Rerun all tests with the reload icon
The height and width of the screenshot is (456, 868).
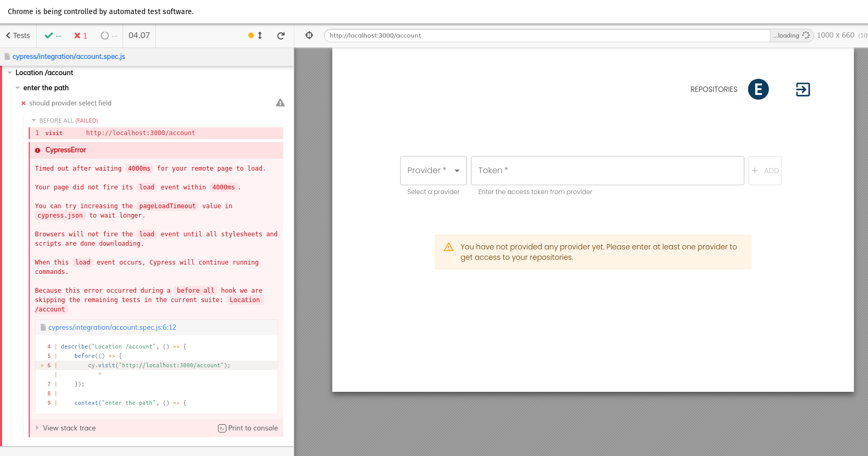(281, 35)
